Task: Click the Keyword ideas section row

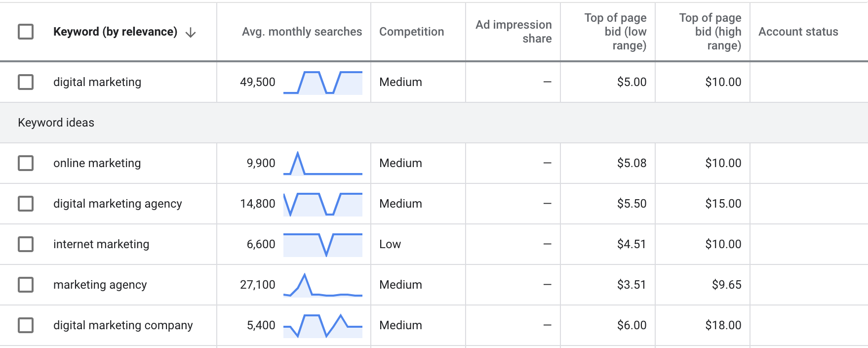Action: click(434, 123)
